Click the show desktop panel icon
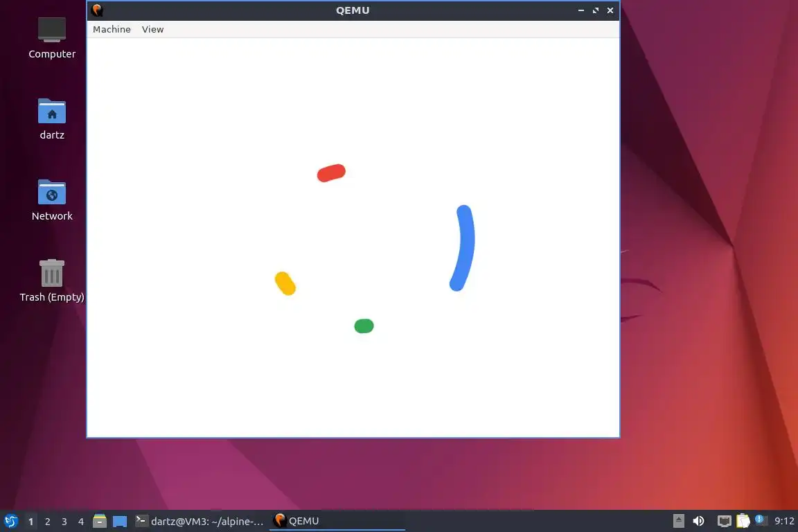 click(120, 521)
